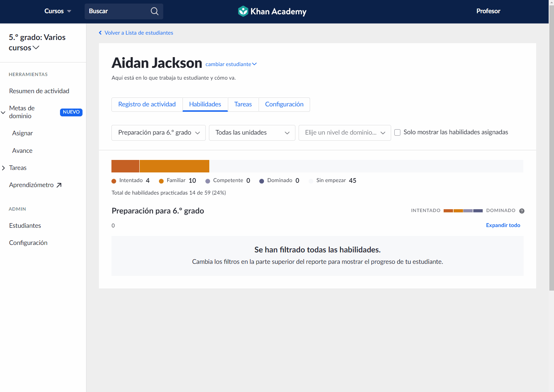Open Asignar under Metas de dominio
The width and height of the screenshot is (554, 392).
pyautogui.click(x=23, y=133)
